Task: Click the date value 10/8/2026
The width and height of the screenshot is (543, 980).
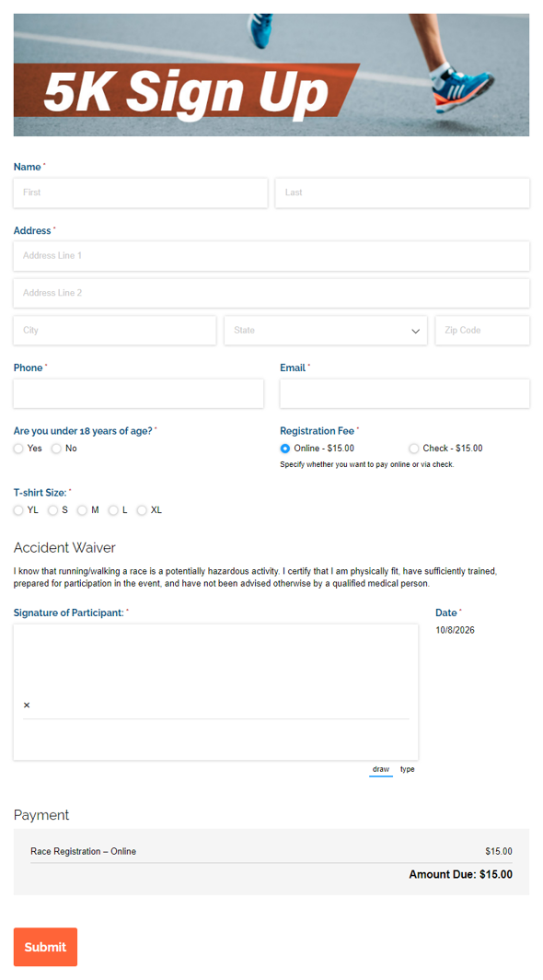Action: (x=455, y=630)
